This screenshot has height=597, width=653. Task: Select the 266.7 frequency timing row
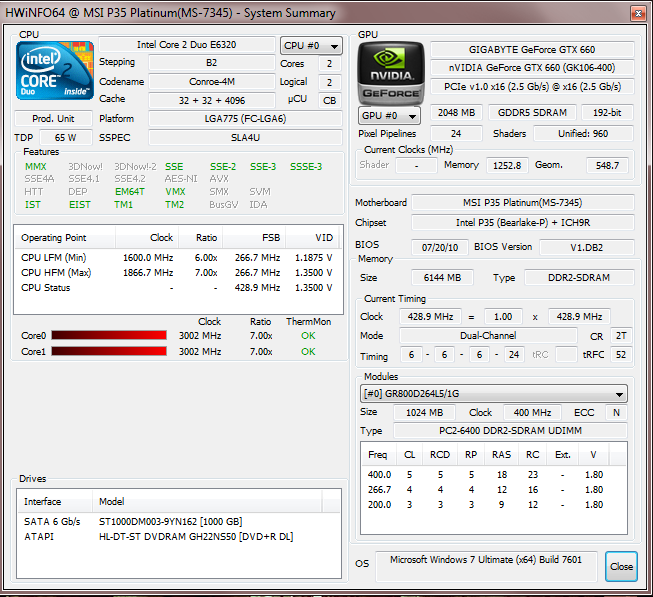pyautogui.click(x=493, y=490)
